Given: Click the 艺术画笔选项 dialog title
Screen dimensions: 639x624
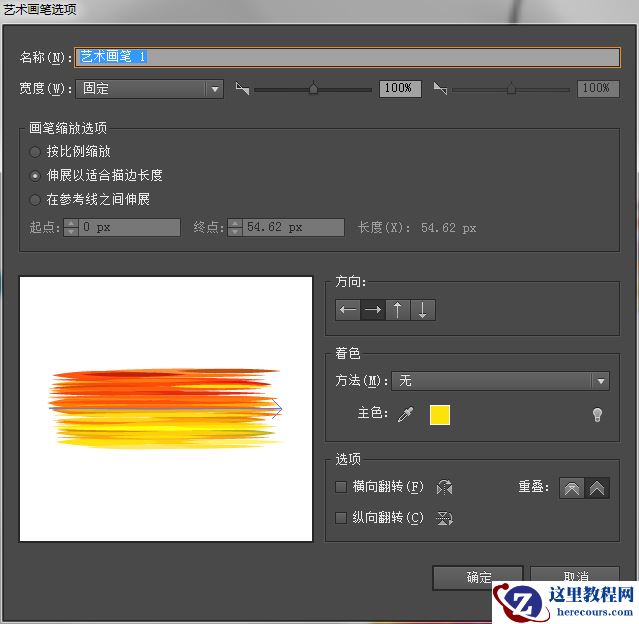Looking at the screenshot, I should coord(40,9).
